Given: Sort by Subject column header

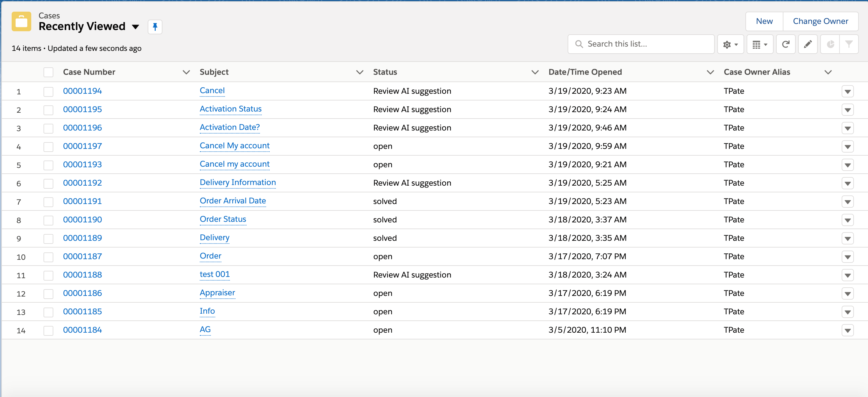Looking at the screenshot, I should tap(214, 72).
